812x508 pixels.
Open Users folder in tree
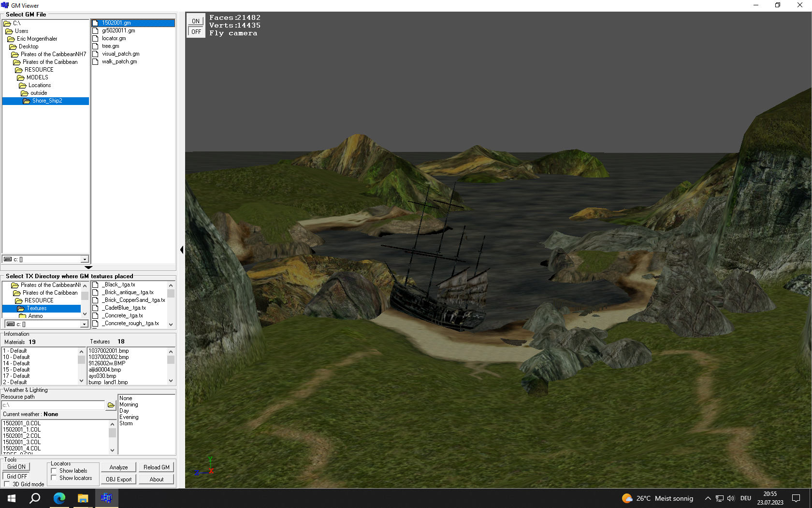tap(21, 31)
